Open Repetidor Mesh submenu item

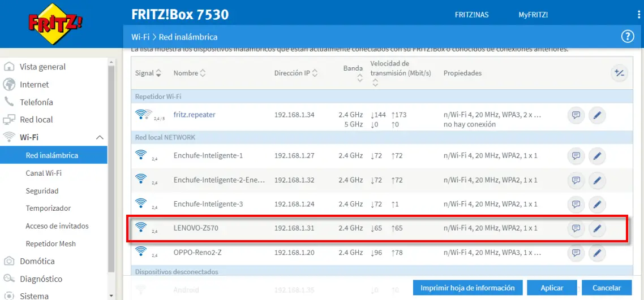tap(50, 244)
